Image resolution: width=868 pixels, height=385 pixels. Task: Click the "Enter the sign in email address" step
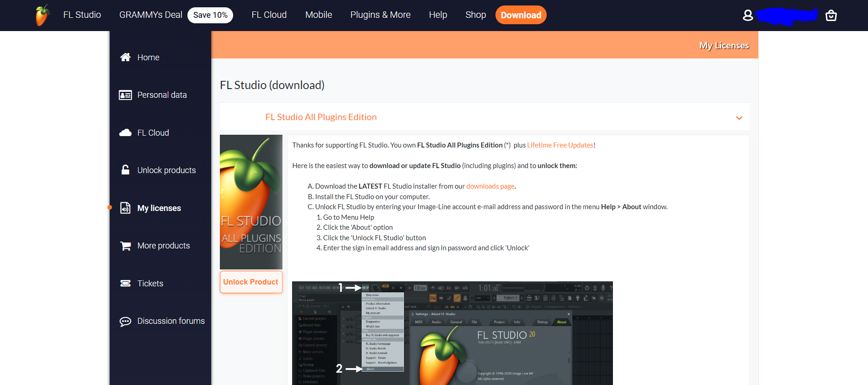426,248
